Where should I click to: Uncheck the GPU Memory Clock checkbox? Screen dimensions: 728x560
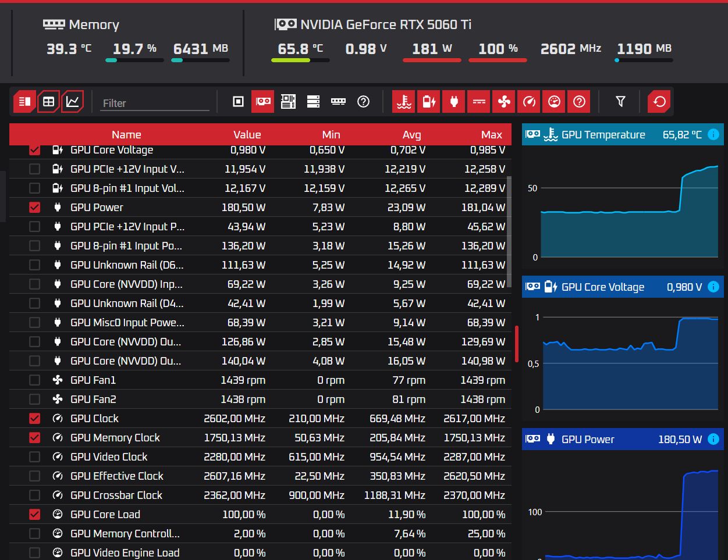point(34,437)
